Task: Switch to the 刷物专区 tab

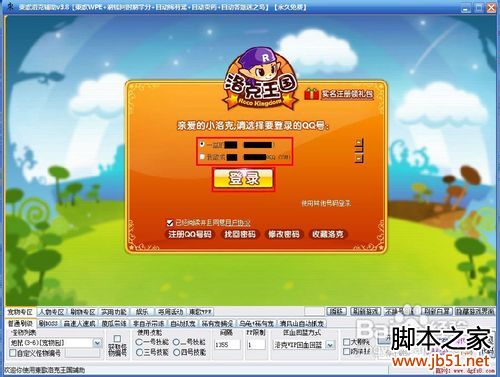Action: click(x=83, y=312)
